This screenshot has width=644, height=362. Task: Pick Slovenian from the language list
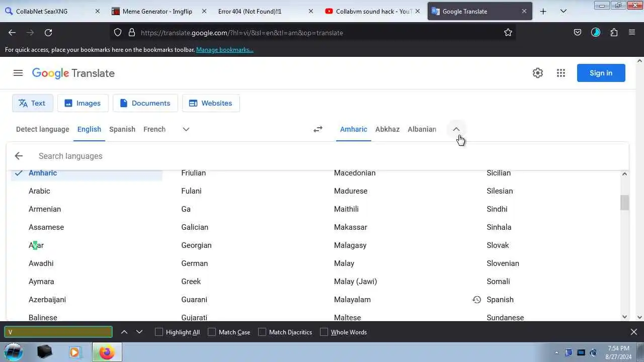coord(503,263)
